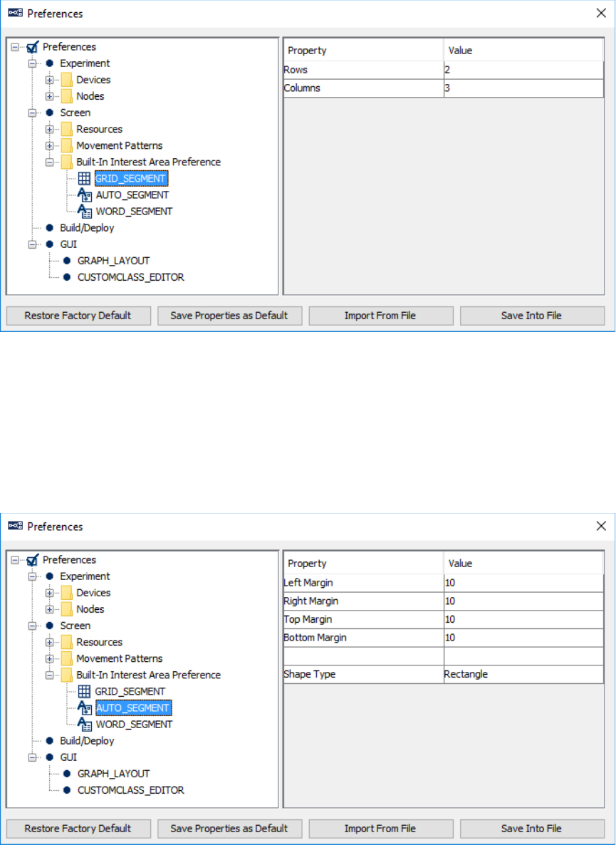Collapse GUI node in bottom window

coord(32,757)
